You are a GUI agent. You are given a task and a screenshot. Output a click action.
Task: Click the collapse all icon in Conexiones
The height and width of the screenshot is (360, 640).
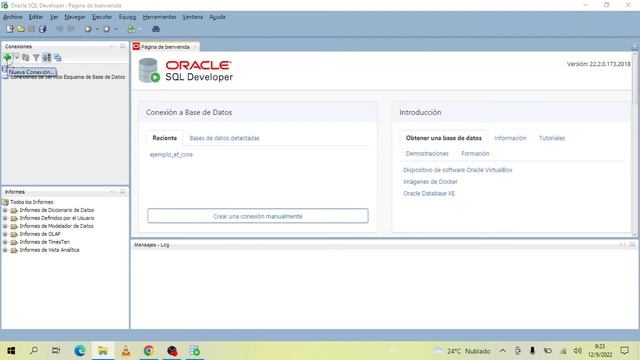(x=58, y=58)
